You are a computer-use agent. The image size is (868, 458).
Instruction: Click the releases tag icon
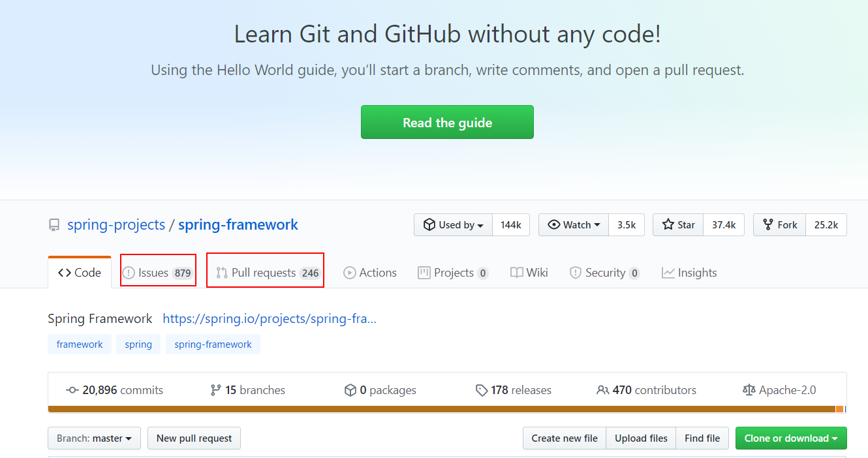point(482,390)
